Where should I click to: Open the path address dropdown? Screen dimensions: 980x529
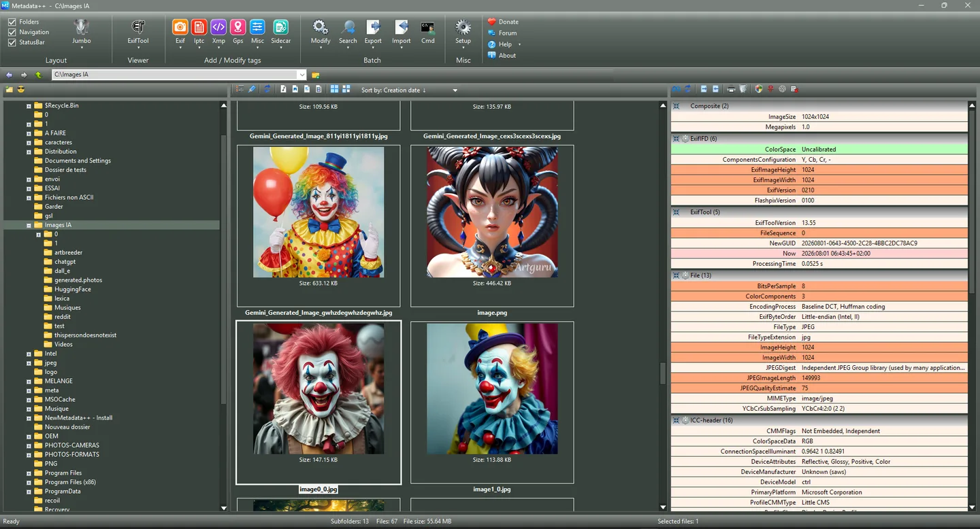pyautogui.click(x=301, y=75)
